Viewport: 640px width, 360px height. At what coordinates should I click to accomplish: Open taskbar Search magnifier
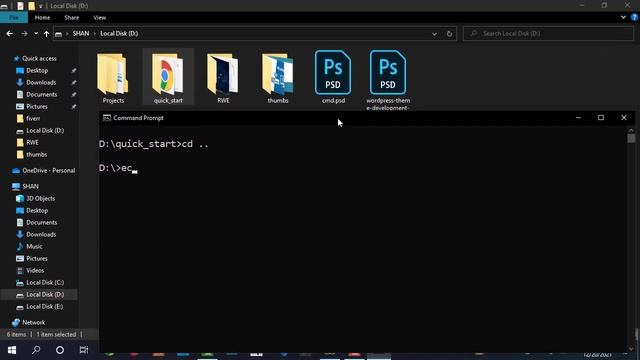click(x=36, y=350)
